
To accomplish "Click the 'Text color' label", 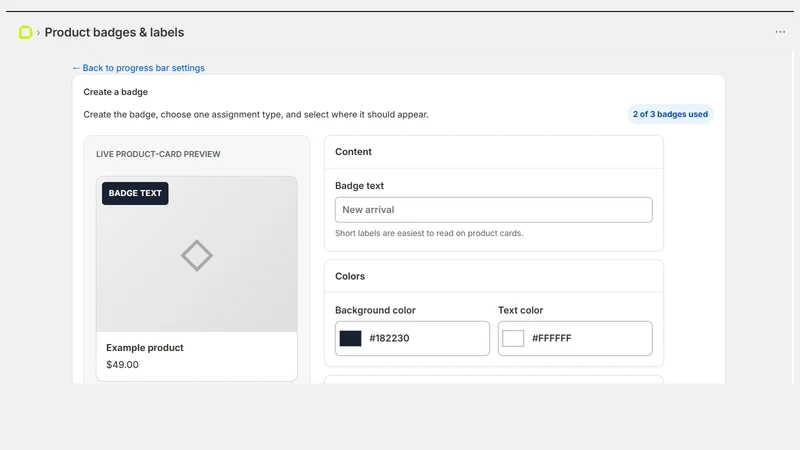I will 520,310.
